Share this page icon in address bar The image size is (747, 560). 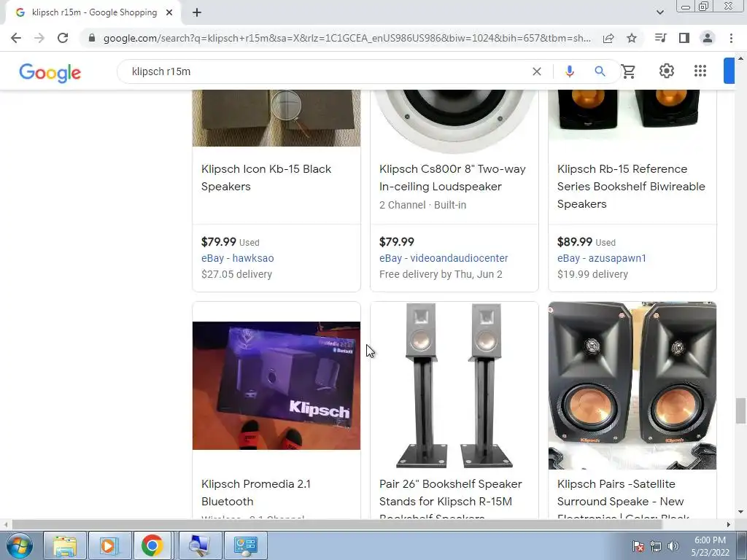click(x=608, y=38)
